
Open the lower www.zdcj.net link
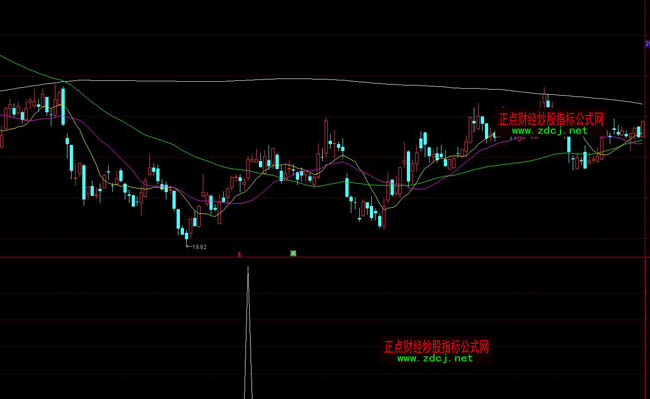point(434,358)
